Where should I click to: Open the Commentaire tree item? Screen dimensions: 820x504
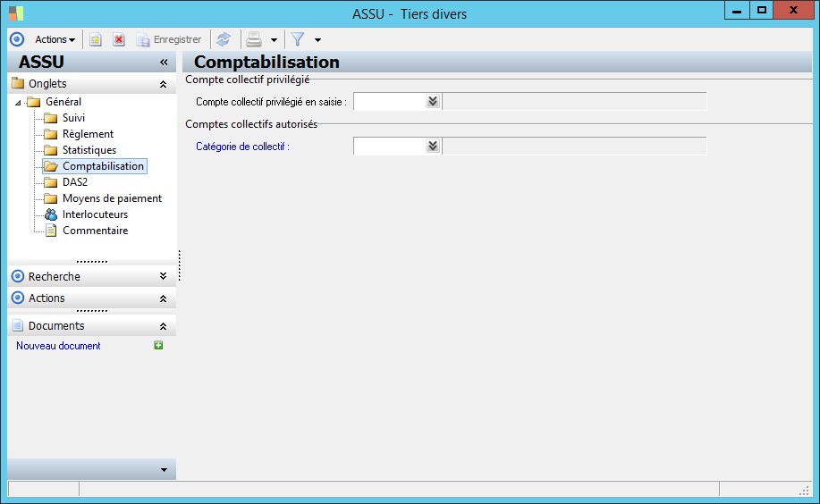[x=95, y=231]
